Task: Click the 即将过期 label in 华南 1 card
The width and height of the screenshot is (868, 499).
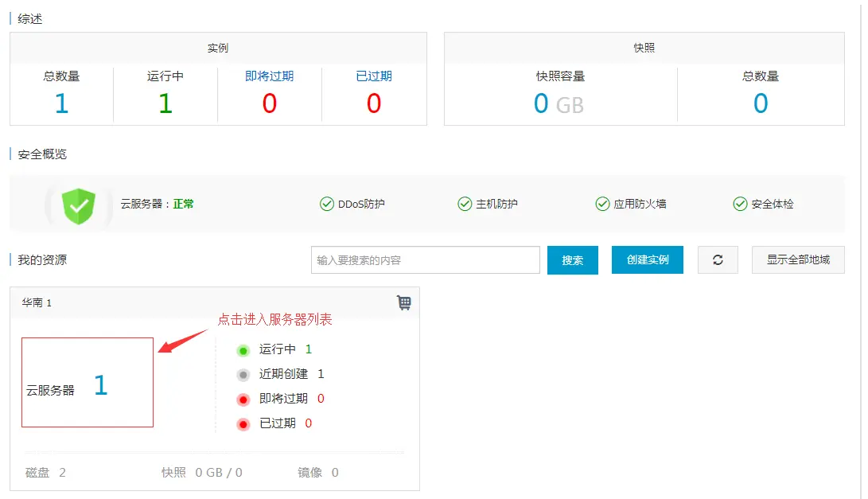Action: (283, 398)
